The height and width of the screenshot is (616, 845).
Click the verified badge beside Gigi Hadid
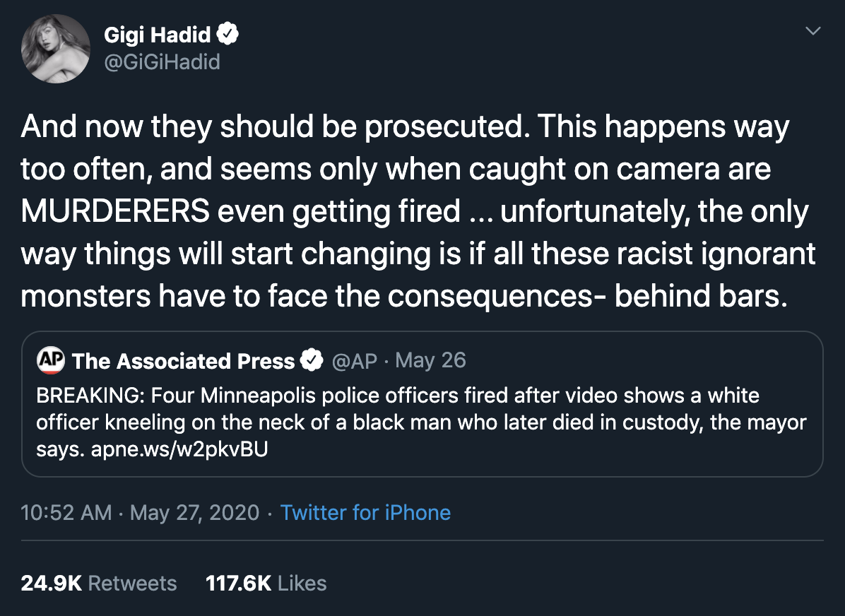pyautogui.click(x=229, y=33)
